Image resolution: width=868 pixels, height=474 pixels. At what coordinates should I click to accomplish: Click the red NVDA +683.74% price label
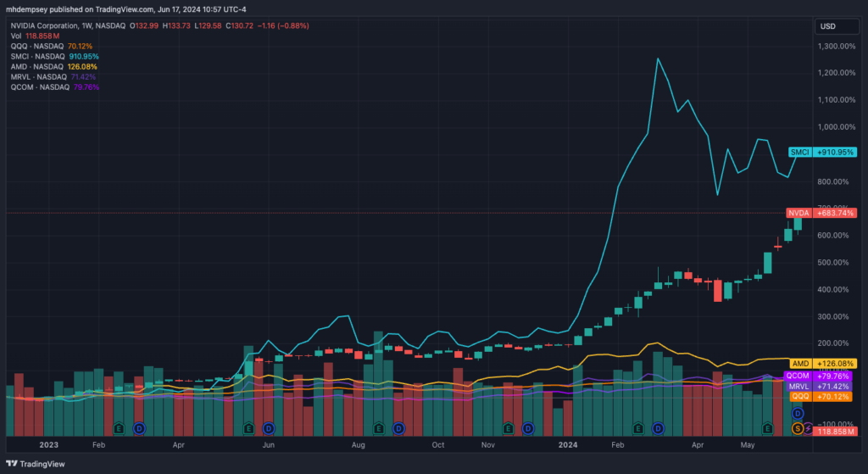click(821, 213)
